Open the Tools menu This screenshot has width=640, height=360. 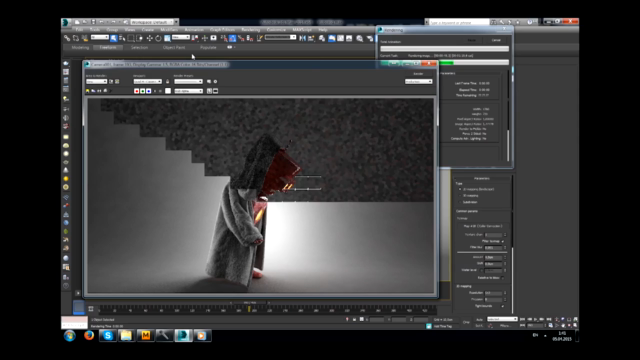94,30
